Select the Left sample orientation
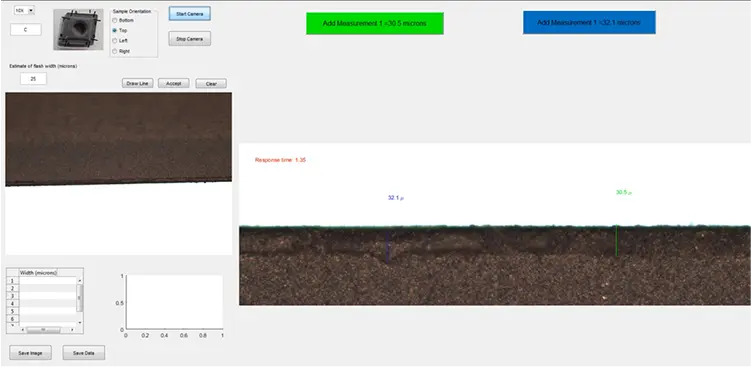Image resolution: width=751 pixels, height=367 pixels. coord(114,41)
